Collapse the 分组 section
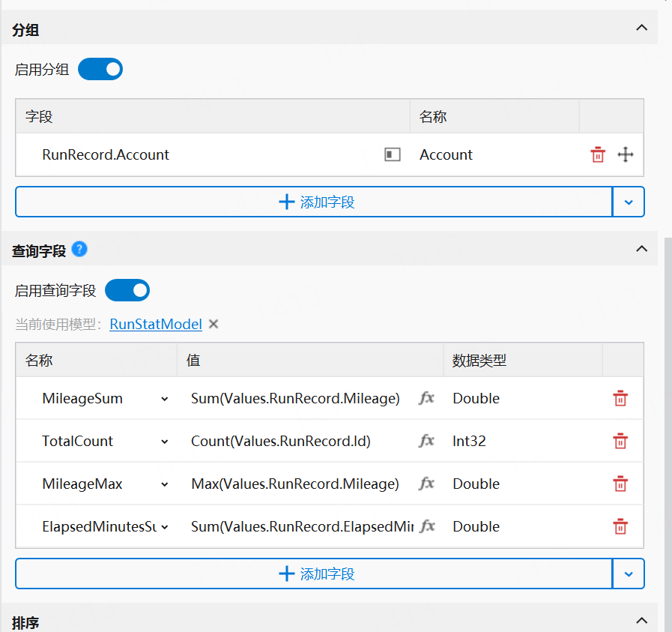 pyautogui.click(x=641, y=28)
